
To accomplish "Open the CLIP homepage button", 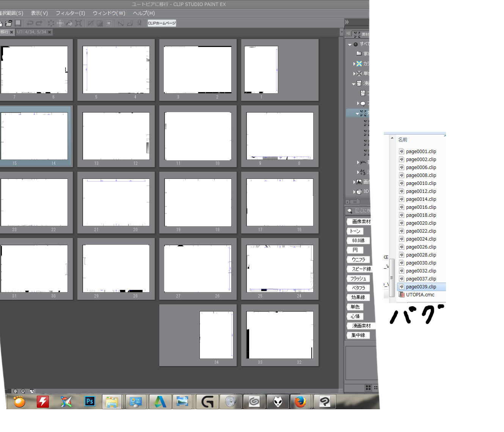I will [x=162, y=23].
